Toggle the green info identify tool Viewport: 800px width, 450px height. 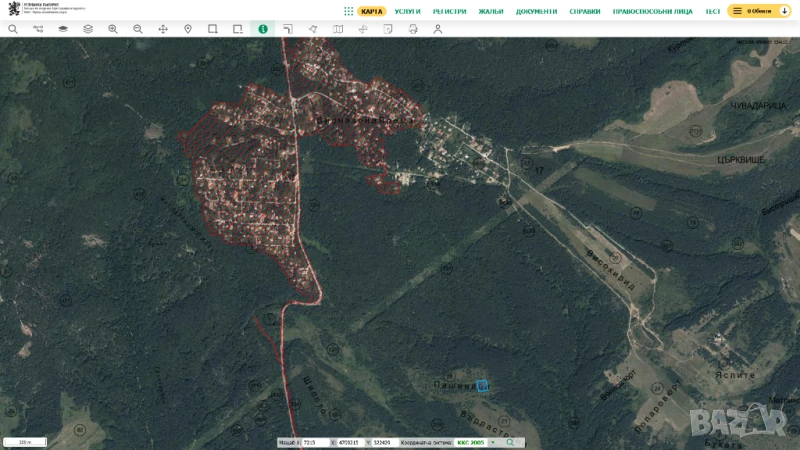(263, 29)
